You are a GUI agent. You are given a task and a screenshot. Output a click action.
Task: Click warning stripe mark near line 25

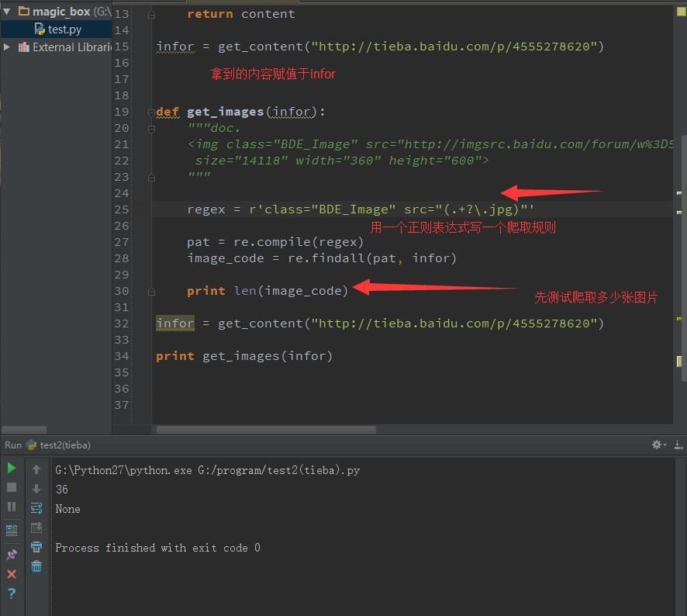click(679, 213)
